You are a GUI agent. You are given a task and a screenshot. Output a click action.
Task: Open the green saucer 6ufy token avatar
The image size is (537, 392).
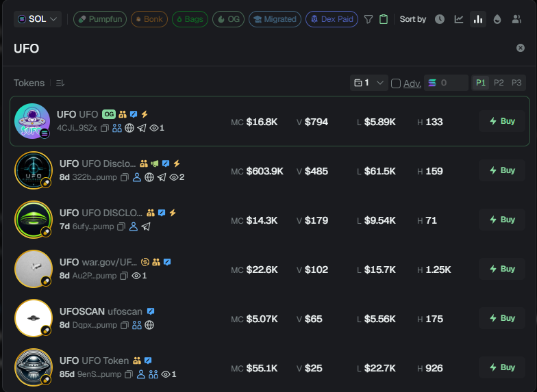click(x=33, y=220)
